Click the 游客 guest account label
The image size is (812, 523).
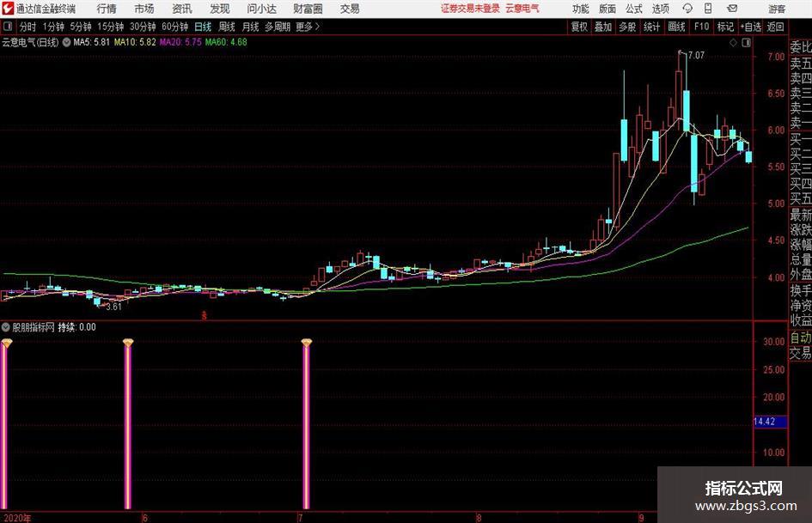click(776, 9)
